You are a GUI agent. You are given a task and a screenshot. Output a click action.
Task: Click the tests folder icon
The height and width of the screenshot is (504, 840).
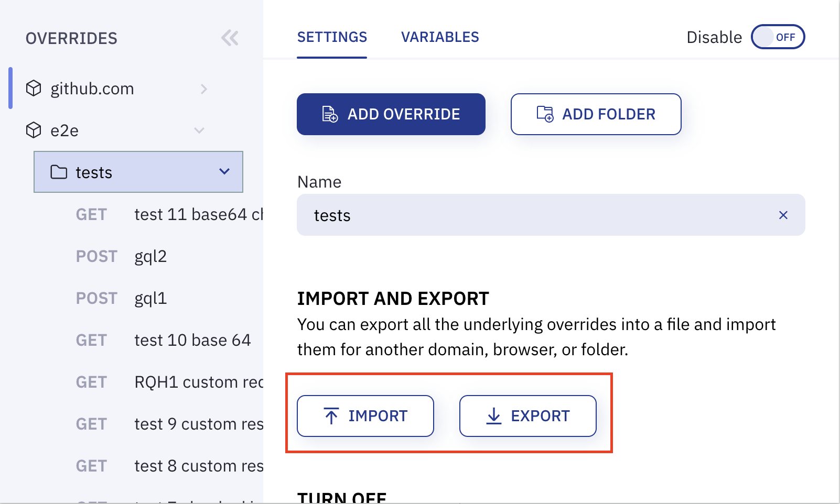[x=59, y=172]
